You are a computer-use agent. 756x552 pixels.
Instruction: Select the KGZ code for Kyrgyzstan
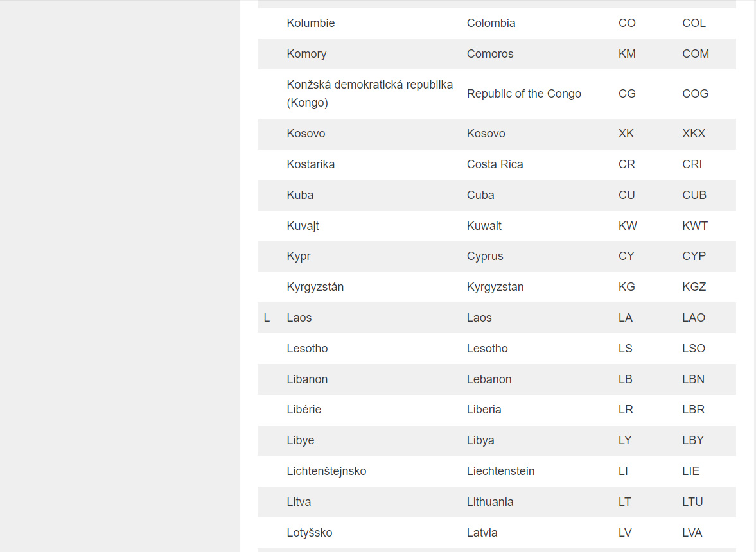(x=694, y=287)
